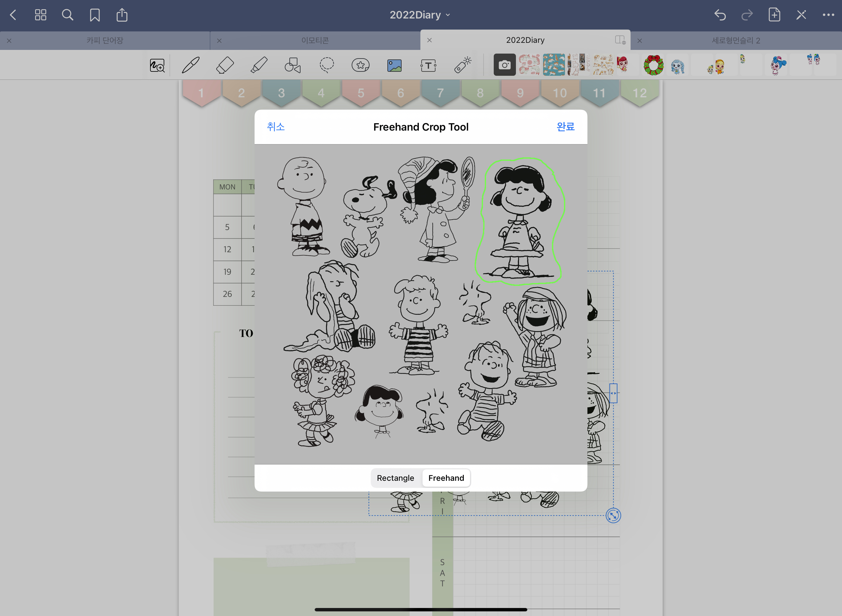Viewport: 842px width, 616px height.
Task: Open the Elements sticker tool
Action: pyautogui.click(x=360, y=65)
